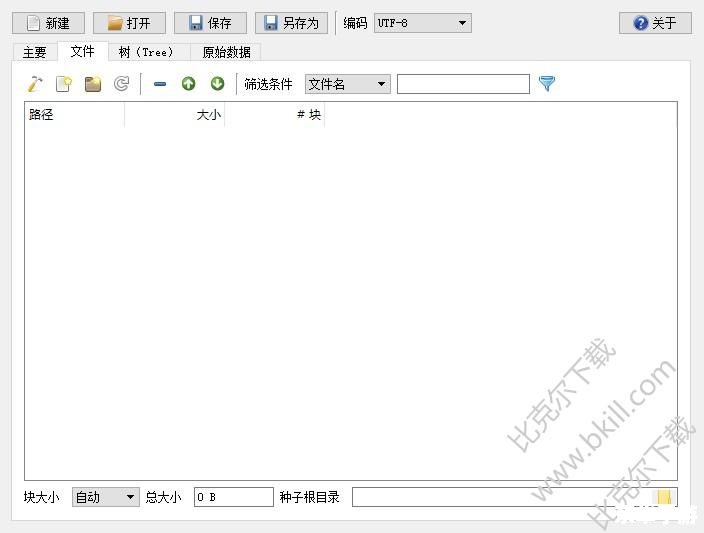Click the blue funnel filter icon
The image size is (704, 533).
[547, 84]
